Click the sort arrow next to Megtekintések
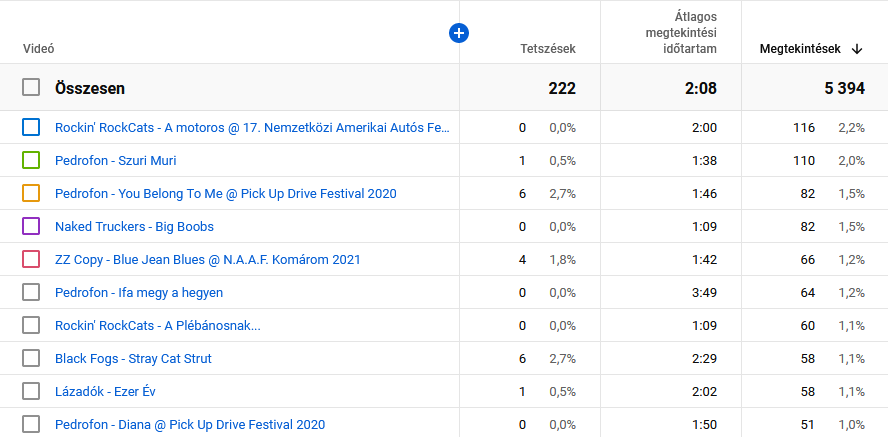Viewport: 888px width, 437px height. [x=857, y=49]
